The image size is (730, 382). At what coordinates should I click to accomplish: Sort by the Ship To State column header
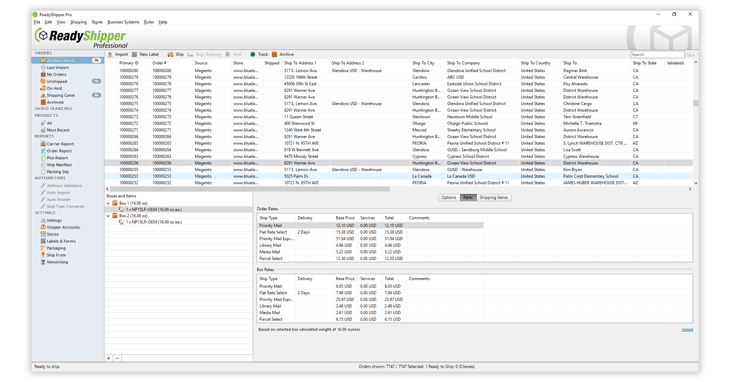(644, 63)
